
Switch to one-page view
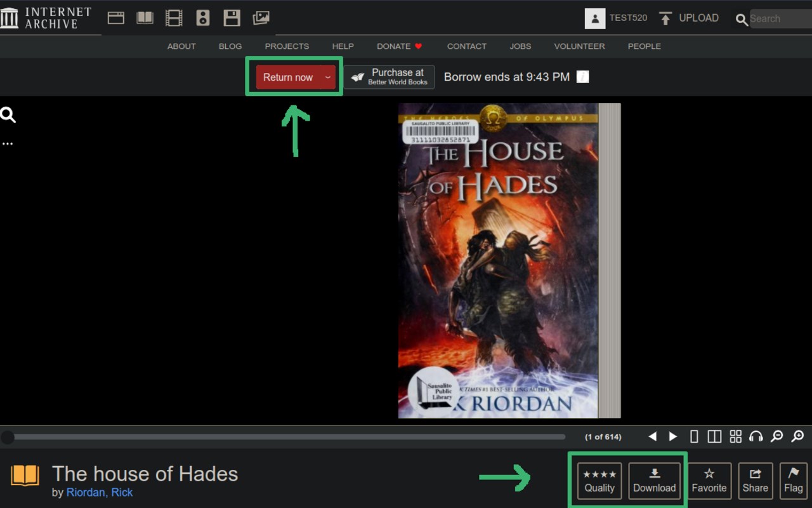(x=694, y=436)
